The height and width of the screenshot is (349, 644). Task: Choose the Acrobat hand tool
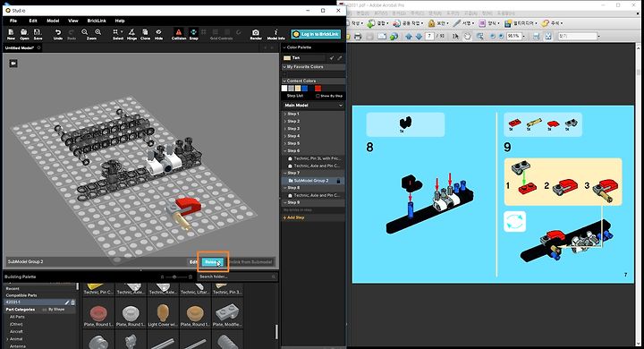pyautogui.click(x=468, y=36)
